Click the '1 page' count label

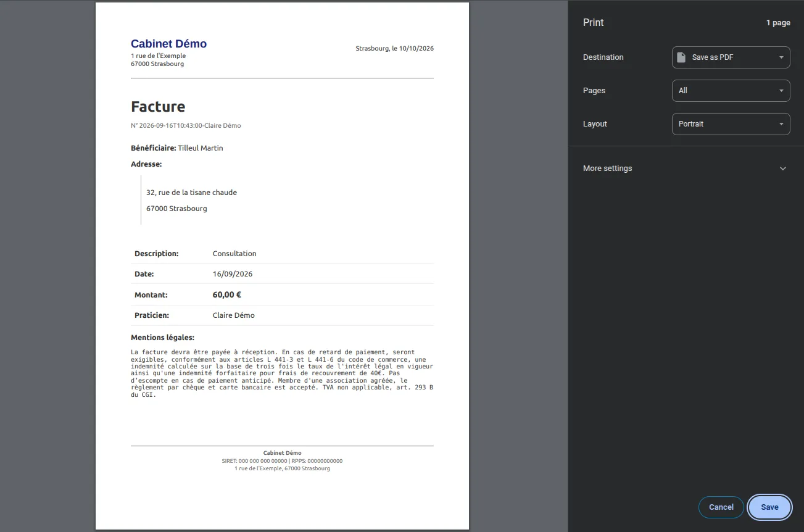pyautogui.click(x=778, y=23)
